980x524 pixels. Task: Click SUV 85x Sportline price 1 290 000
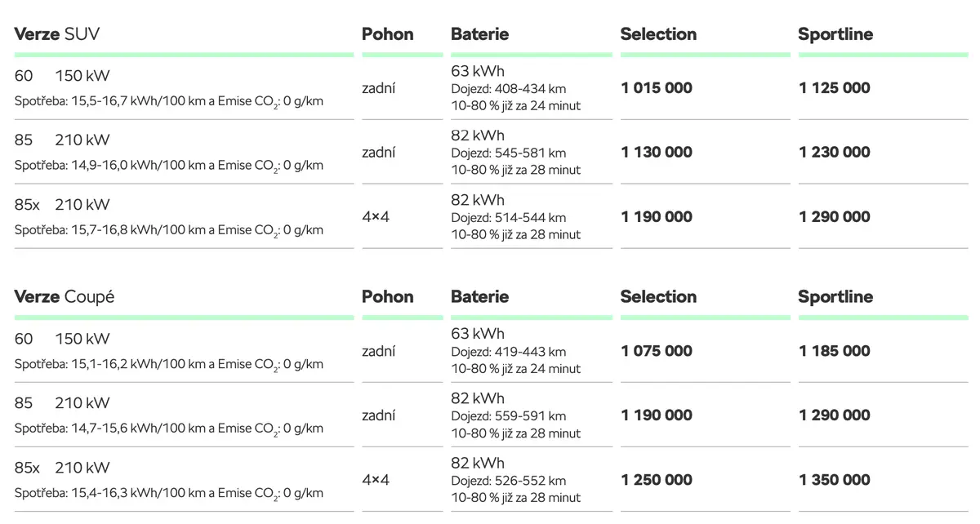[x=835, y=216]
